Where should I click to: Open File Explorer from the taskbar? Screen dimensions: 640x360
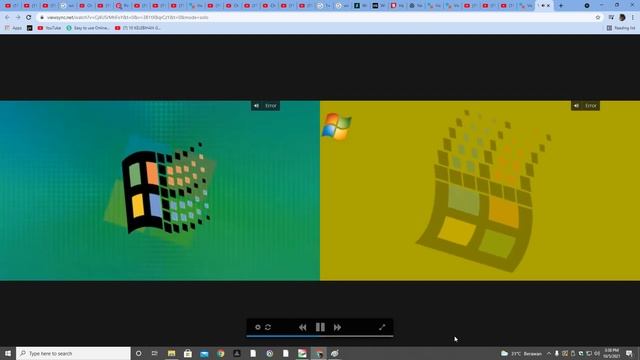point(171,353)
